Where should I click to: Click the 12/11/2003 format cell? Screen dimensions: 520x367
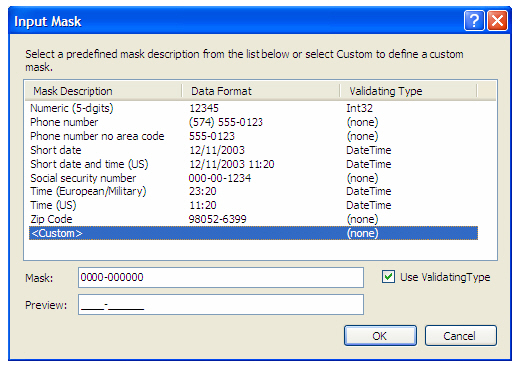coord(217,150)
